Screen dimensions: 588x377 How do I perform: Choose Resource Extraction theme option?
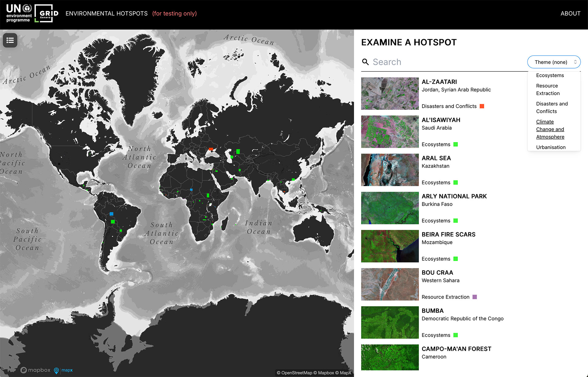coord(548,89)
